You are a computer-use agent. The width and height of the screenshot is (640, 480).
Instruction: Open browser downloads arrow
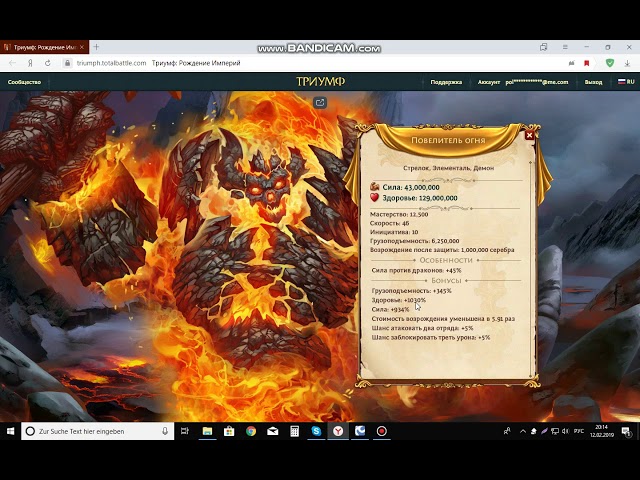tap(627, 63)
